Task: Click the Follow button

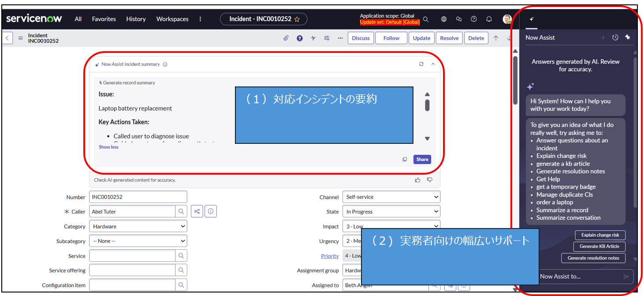Action: click(x=391, y=38)
